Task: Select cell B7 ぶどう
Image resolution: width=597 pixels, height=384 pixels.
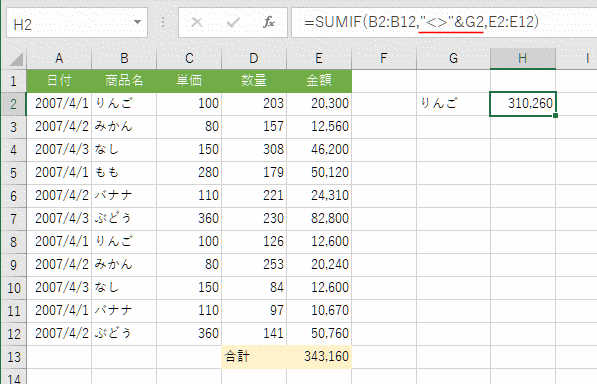Action: pos(124,219)
